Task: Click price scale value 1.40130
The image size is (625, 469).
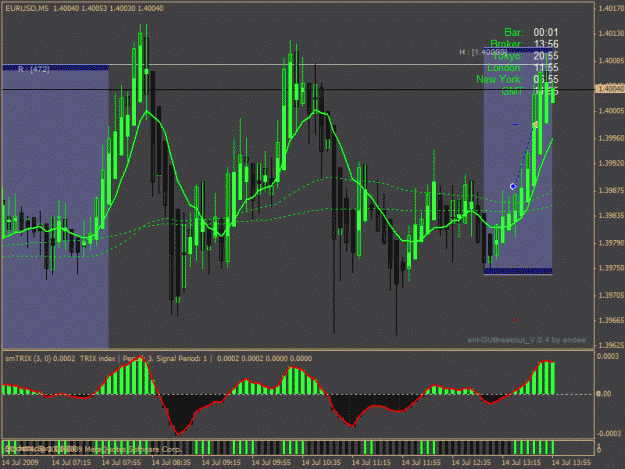Action: [x=611, y=33]
